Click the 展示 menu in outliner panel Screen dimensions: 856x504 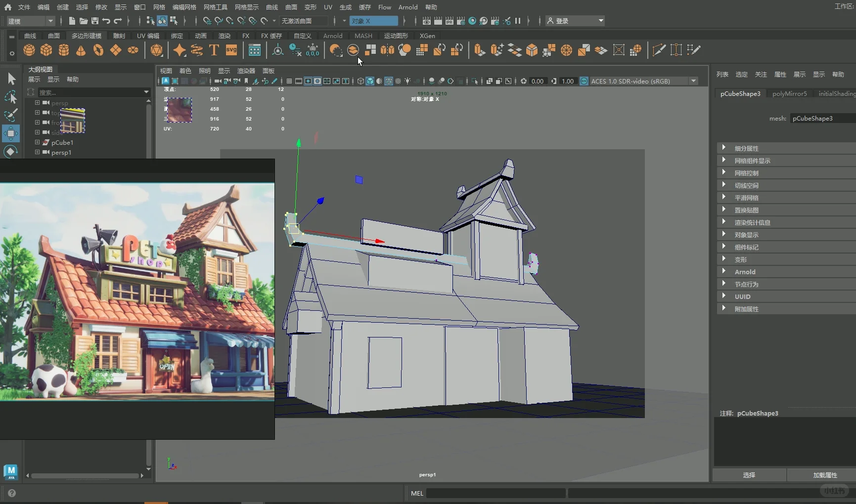click(34, 79)
